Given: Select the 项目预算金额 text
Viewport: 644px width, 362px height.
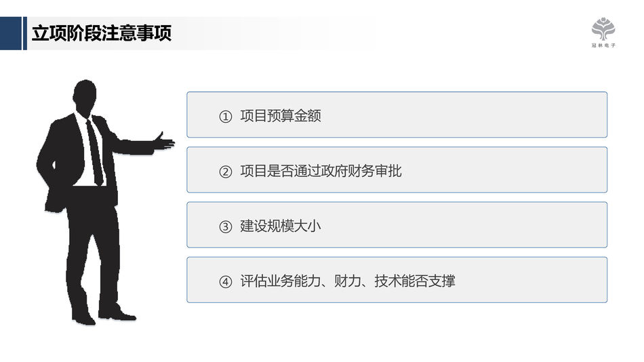Looking at the screenshot, I should pyautogui.click(x=281, y=116).
